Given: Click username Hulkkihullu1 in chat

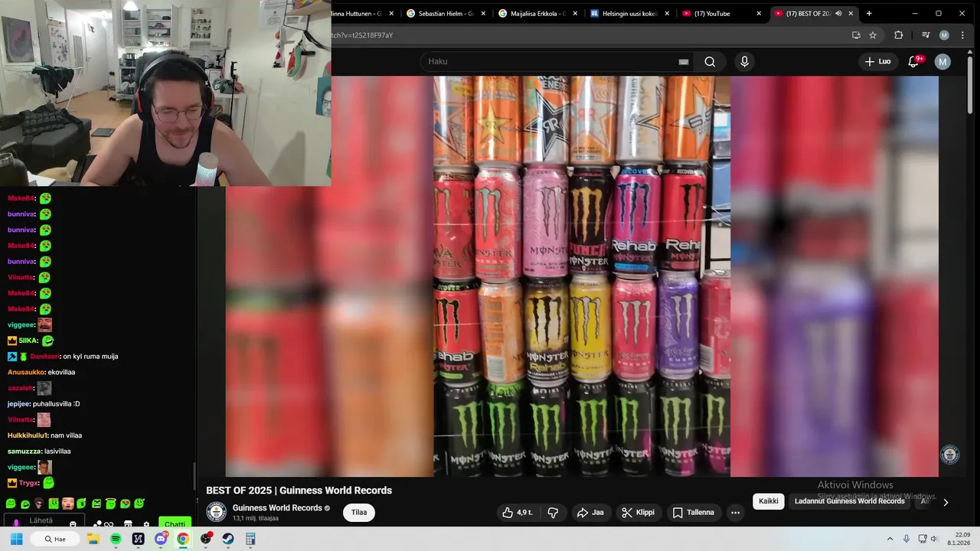Looking at the screenshot, I should click(x=28, y=436).
